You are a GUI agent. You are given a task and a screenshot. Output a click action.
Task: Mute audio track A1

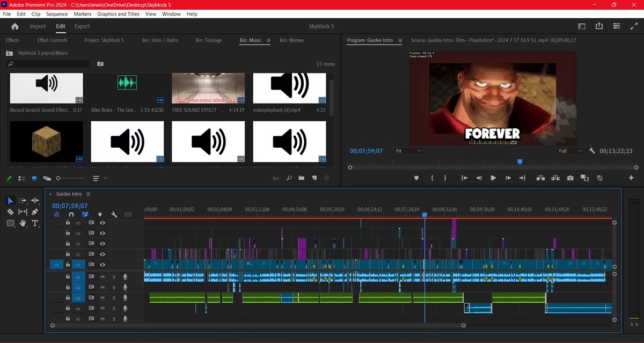tap(102, 277)
